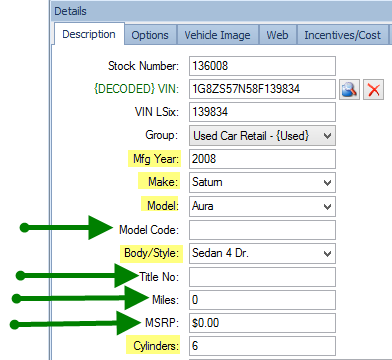Click the Details panel header
Viewport: 392px width, 360px height.
click(x=221, y=11)
